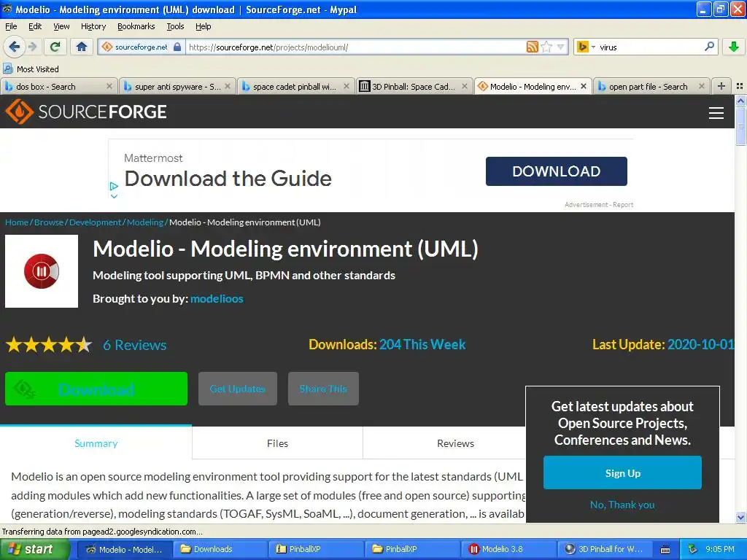Open the list all tabs grid icon

(740, 86)
